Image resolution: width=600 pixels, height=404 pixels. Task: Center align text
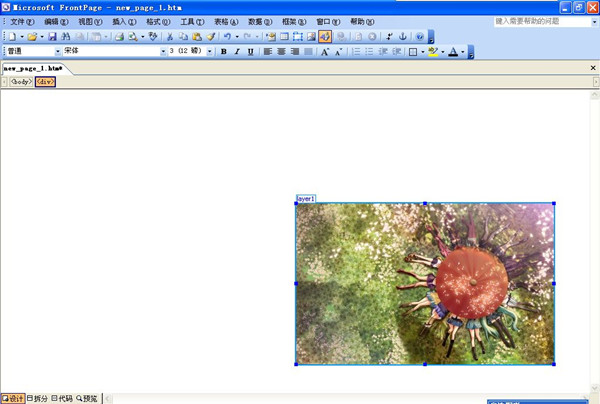(281, 51)
